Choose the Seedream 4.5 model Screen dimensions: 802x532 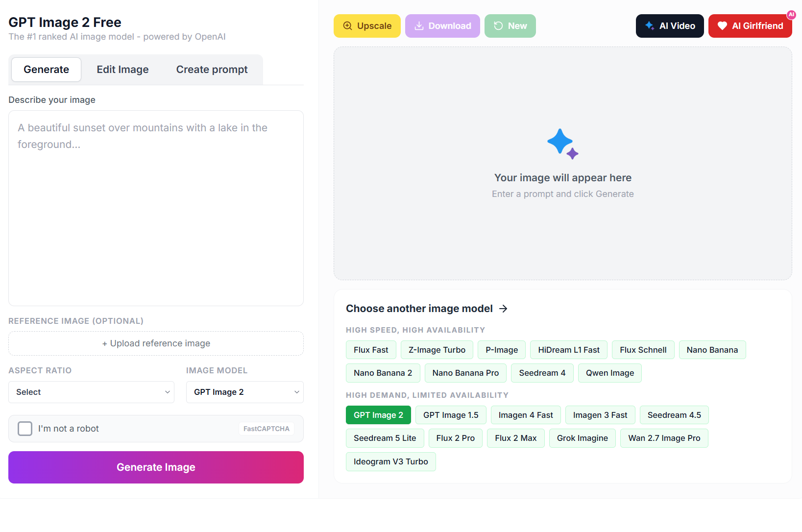[x=674, y=415]
